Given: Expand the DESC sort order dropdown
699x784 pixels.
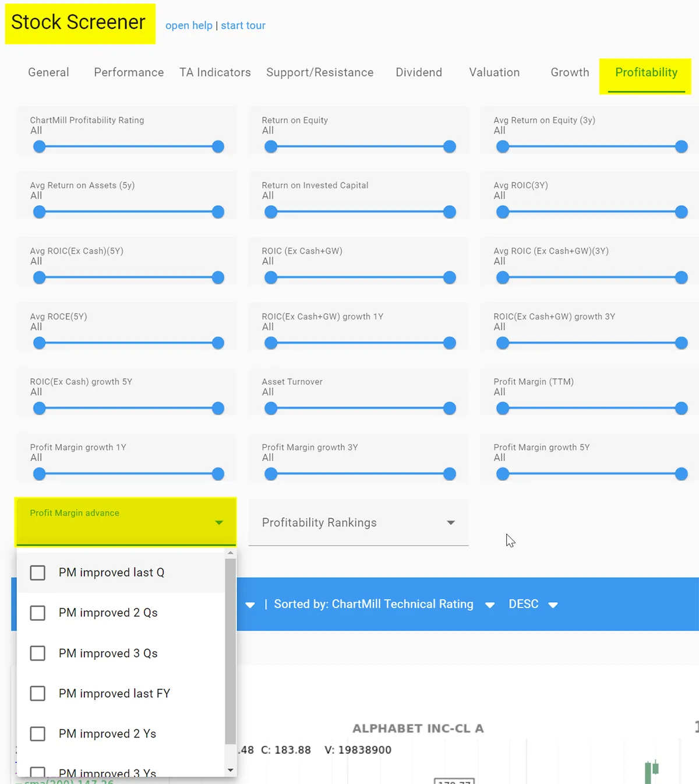Looking at the screenshot, I should [553, 604].
